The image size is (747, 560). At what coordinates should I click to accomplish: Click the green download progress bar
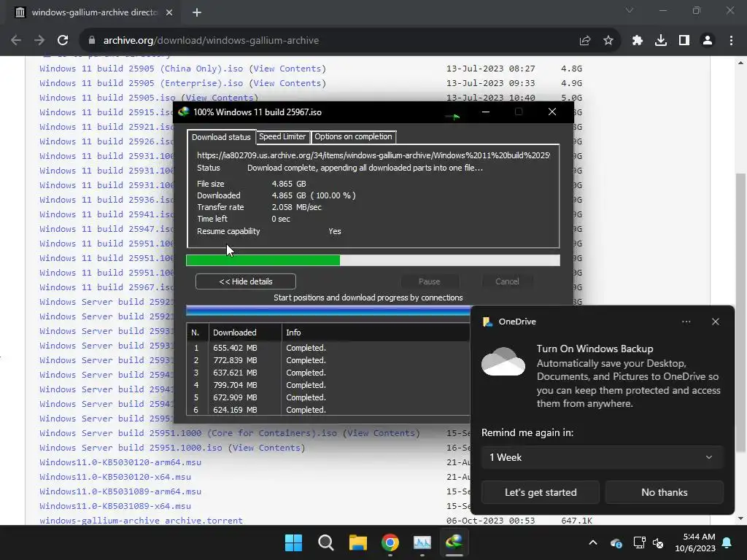tap(373, 260)
